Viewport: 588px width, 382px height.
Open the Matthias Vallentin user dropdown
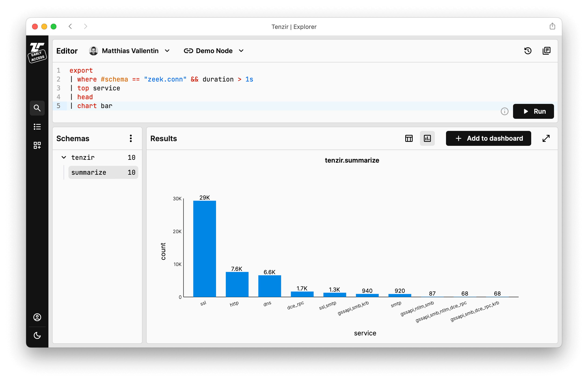(x=130, y=51)
